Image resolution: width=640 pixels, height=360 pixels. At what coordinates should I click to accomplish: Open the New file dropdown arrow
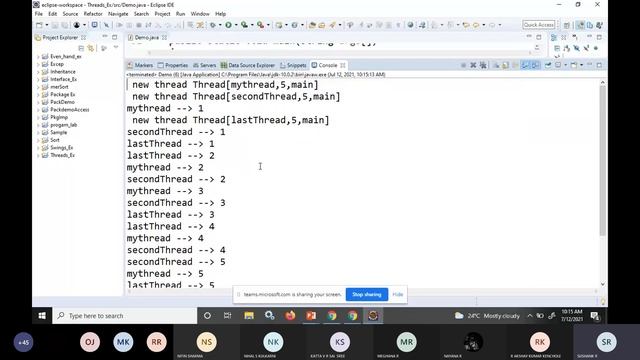[47, 25]
